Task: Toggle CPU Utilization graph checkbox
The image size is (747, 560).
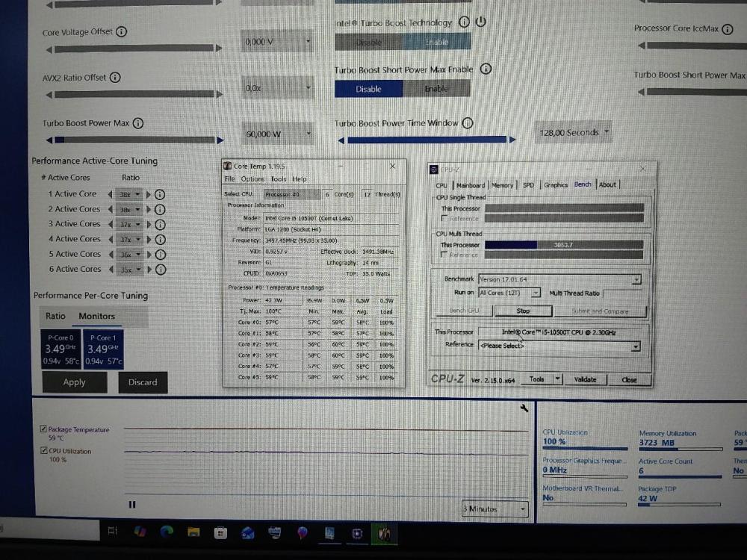Action: (44, 450)
